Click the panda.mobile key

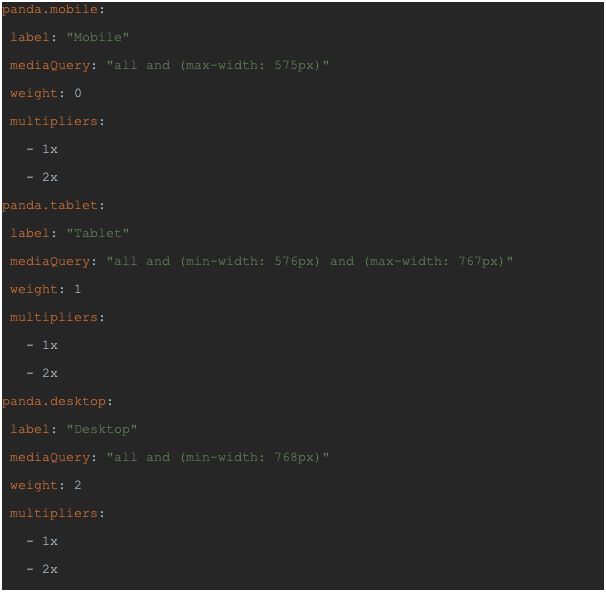[50, 9]
